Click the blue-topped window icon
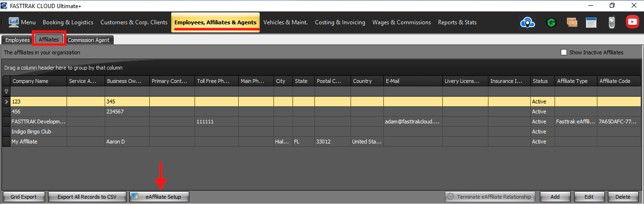 [x=591, y=22]
